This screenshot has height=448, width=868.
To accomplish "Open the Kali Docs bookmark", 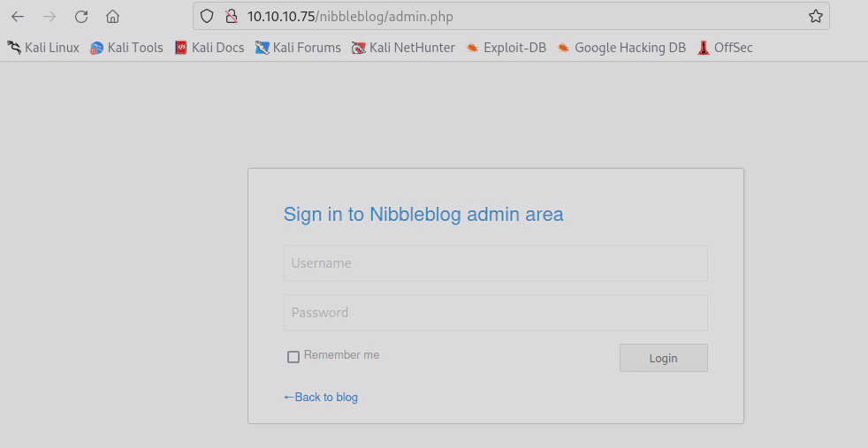I will (x=209, y=48).
